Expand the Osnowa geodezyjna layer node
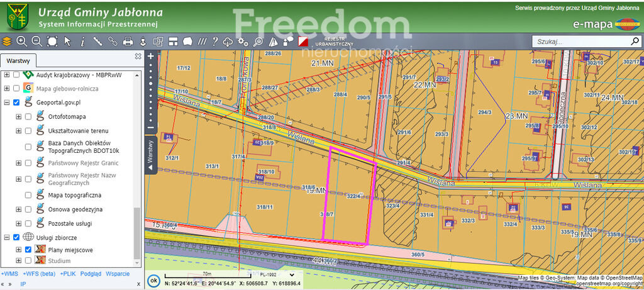This screenshot has width=644, height=290. click(19, 209)
